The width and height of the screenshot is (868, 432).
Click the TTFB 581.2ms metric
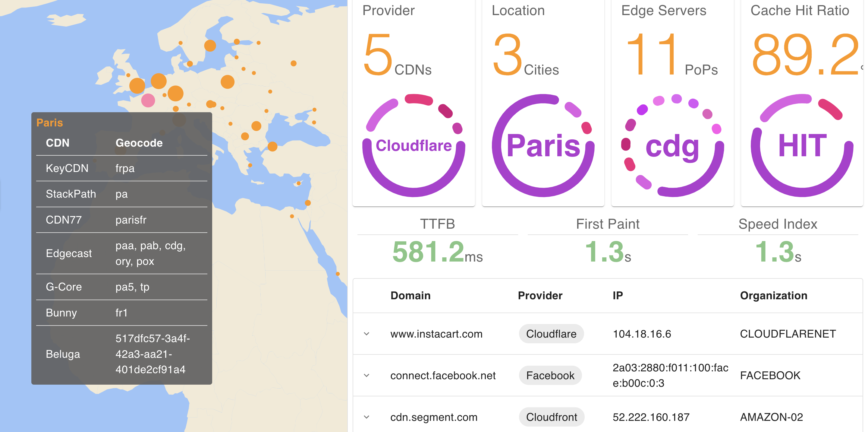[437, 252]
